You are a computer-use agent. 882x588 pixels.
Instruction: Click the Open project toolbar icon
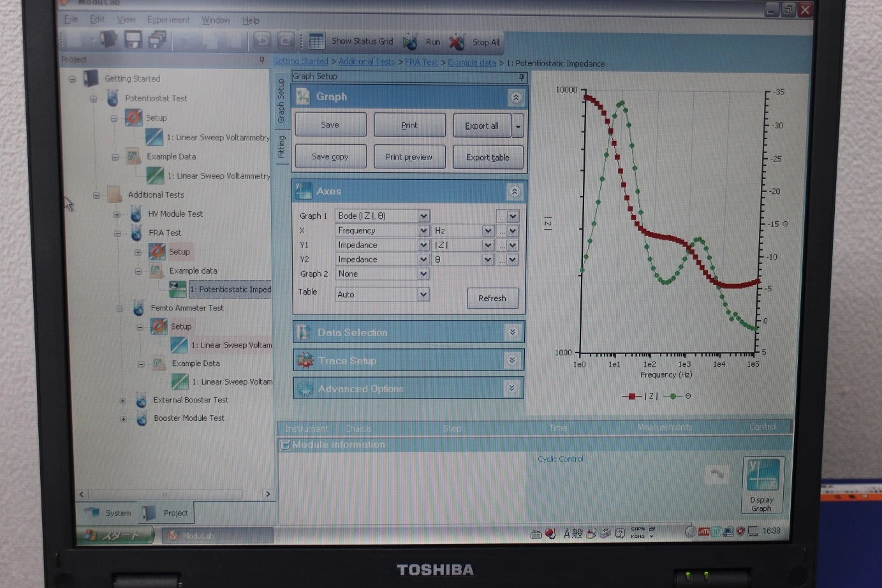coord(108,40)
